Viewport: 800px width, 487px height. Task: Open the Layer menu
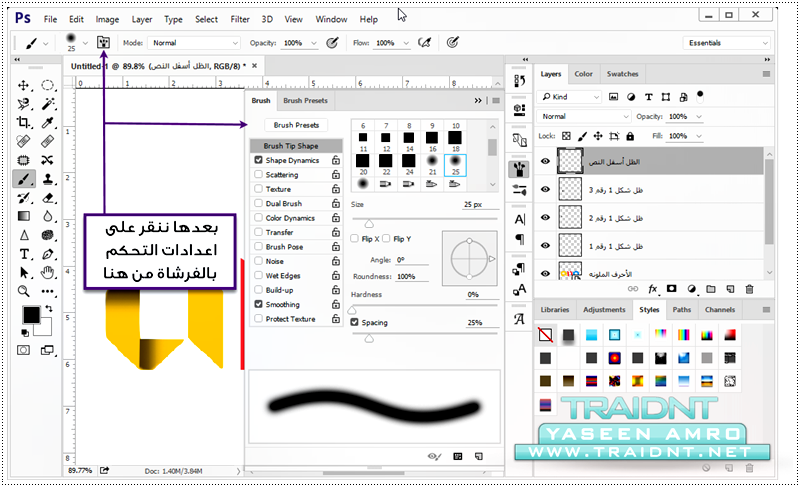point(142,19)
